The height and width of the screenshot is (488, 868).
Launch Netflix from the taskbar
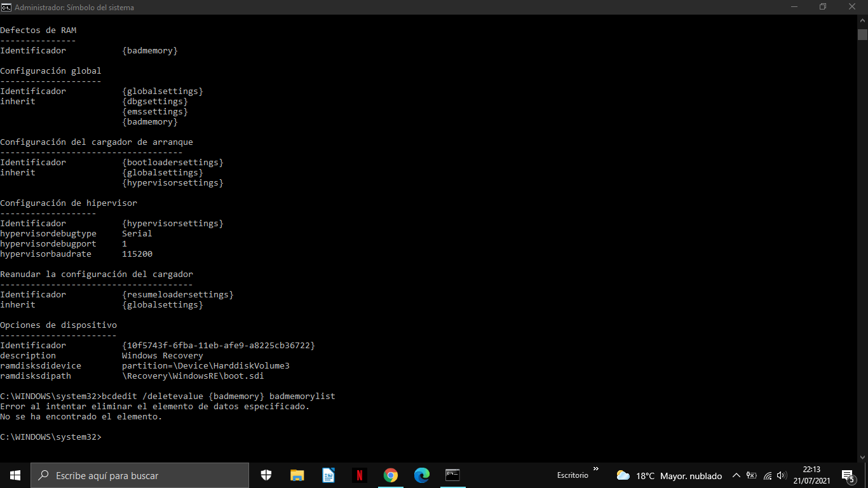(x=360, y=475)
